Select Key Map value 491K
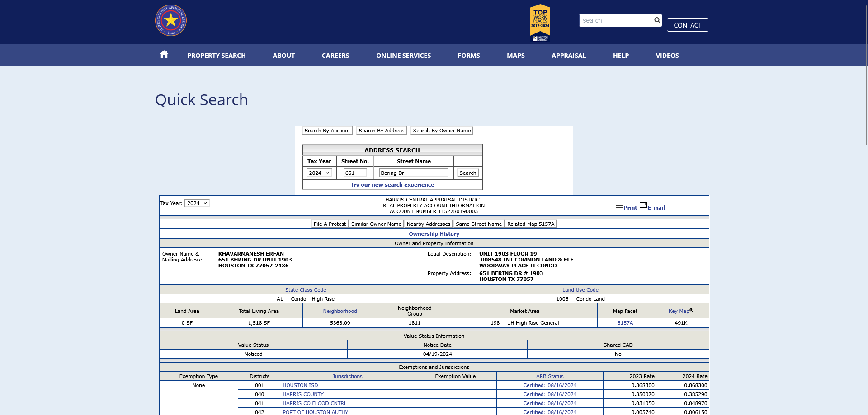868x415 pixels. pos(681,323)
